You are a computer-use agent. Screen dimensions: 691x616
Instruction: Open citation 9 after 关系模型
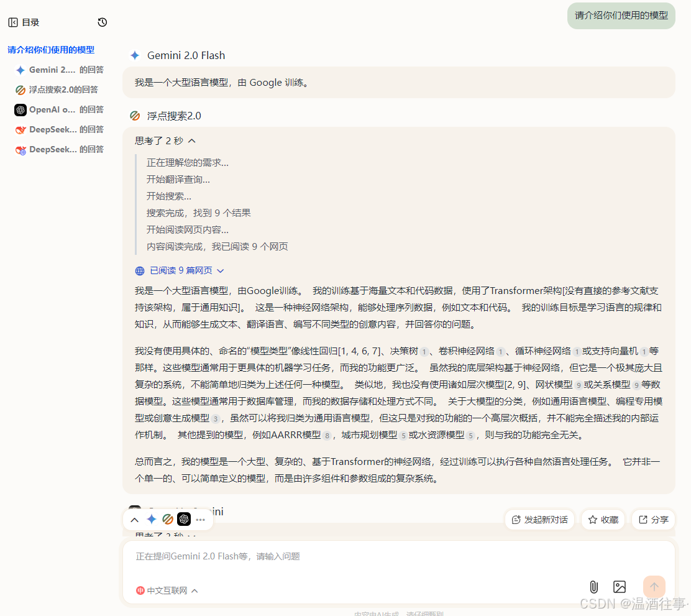point(636,385)
